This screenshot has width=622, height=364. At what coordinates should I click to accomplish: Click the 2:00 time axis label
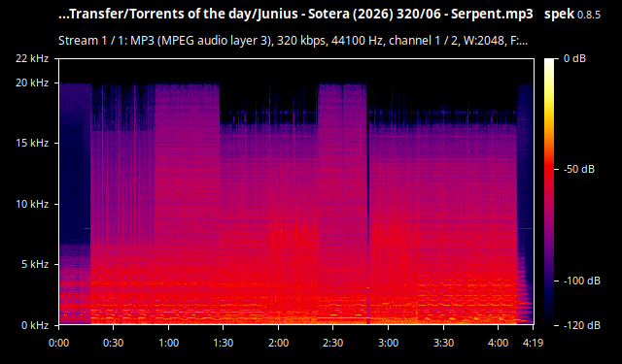(278, 343)
